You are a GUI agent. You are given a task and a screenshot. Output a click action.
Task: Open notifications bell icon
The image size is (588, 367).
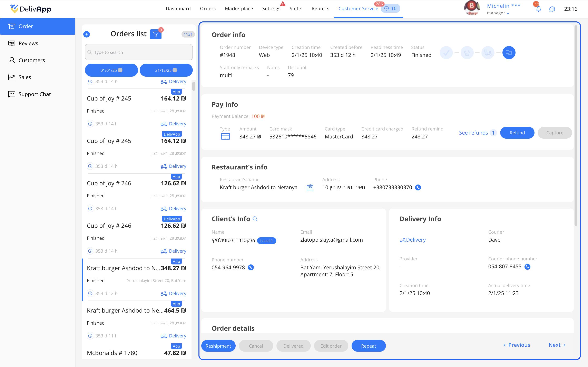[x=538, y=9]
